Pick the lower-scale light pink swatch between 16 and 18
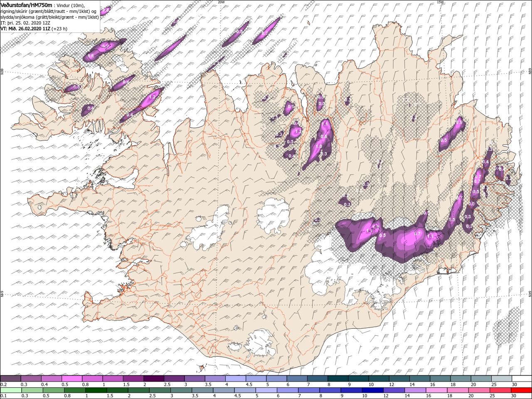 [x=436, y=390]
